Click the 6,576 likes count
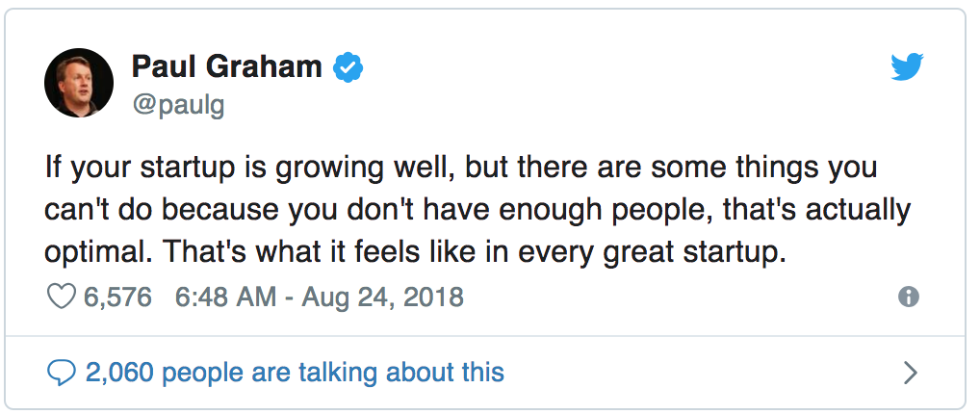The height and width of the screenshot is (414, 980). pos(117,297)
